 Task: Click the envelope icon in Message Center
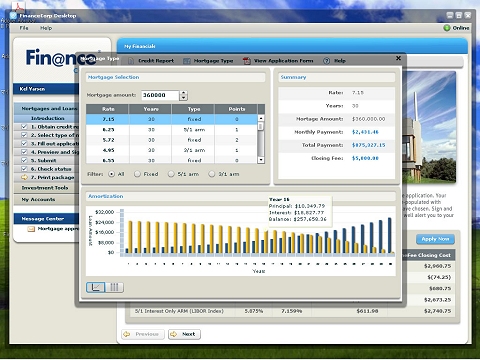tap(31, 229)
